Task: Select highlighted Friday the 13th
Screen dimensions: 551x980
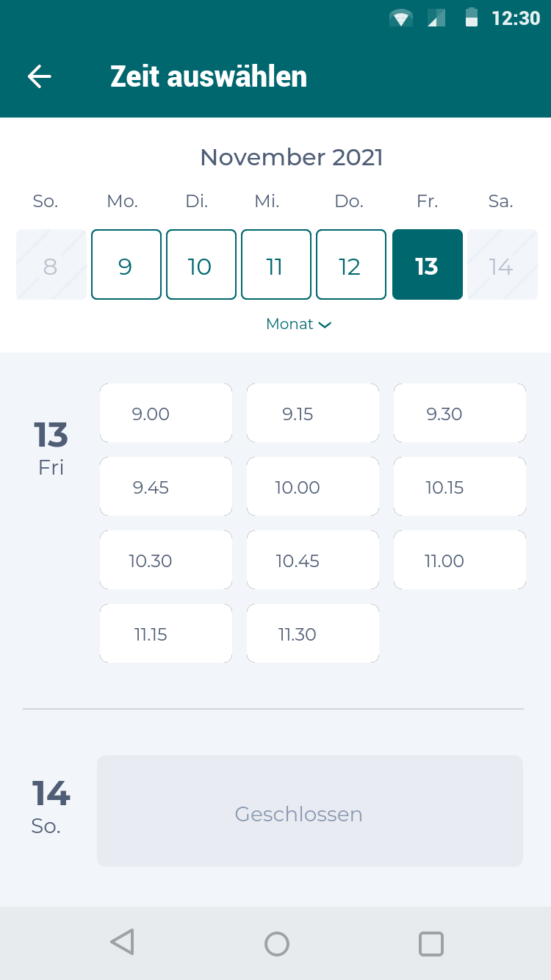Action: pyautogui.click(x=428, y=264)
